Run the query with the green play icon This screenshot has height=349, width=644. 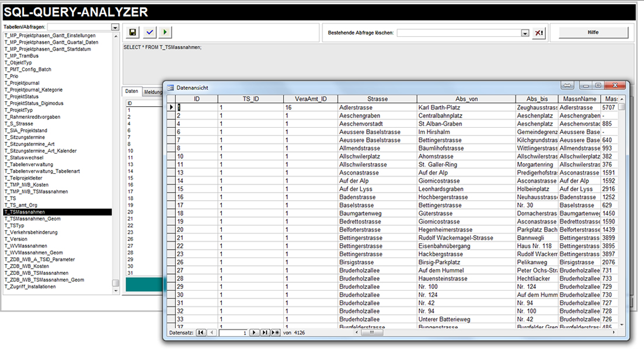tap(165, 33)
